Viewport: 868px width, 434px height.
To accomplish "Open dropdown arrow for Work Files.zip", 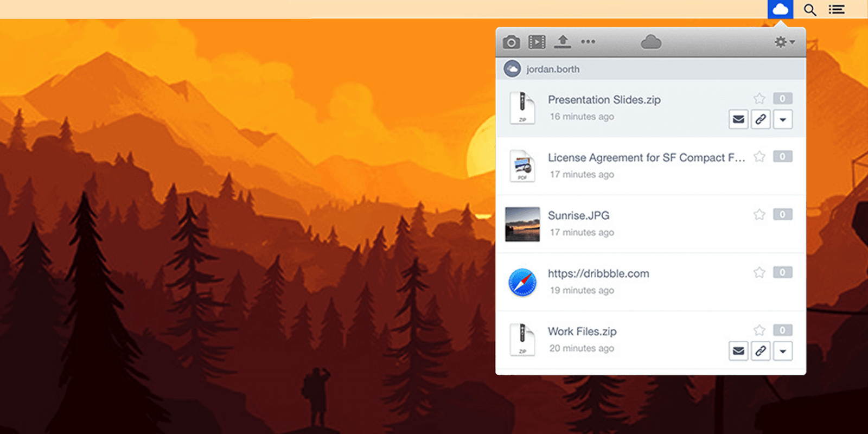I will [x=783, y=351].
